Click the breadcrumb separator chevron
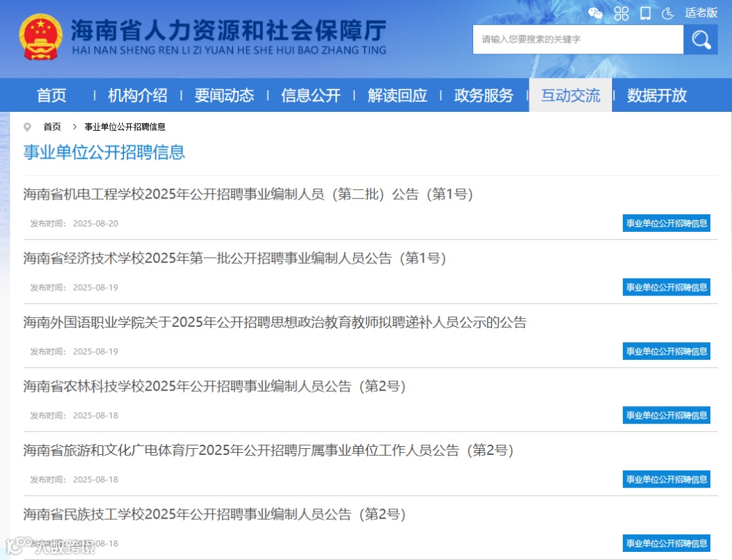732x560 pixels. tap(75, 127)
